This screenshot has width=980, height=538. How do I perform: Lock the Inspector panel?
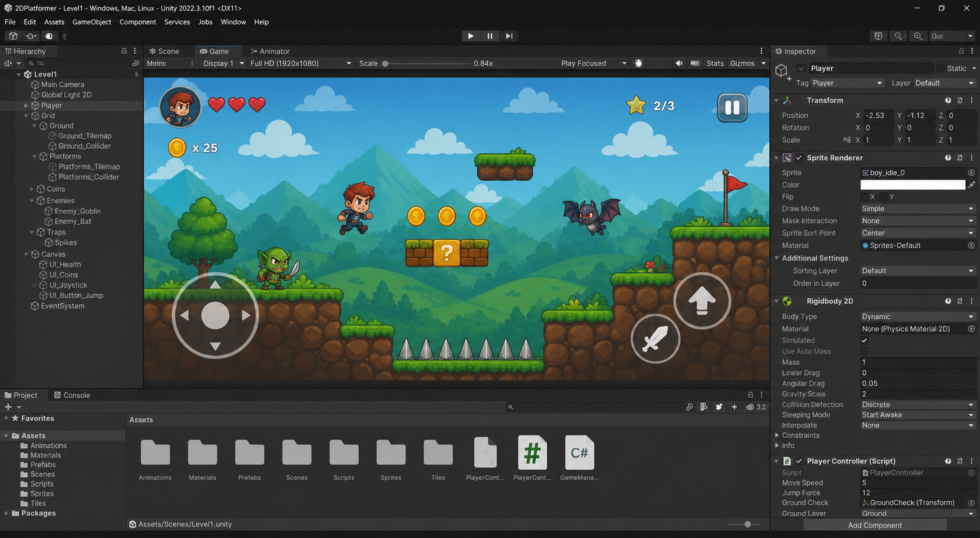tap(961, 51)
